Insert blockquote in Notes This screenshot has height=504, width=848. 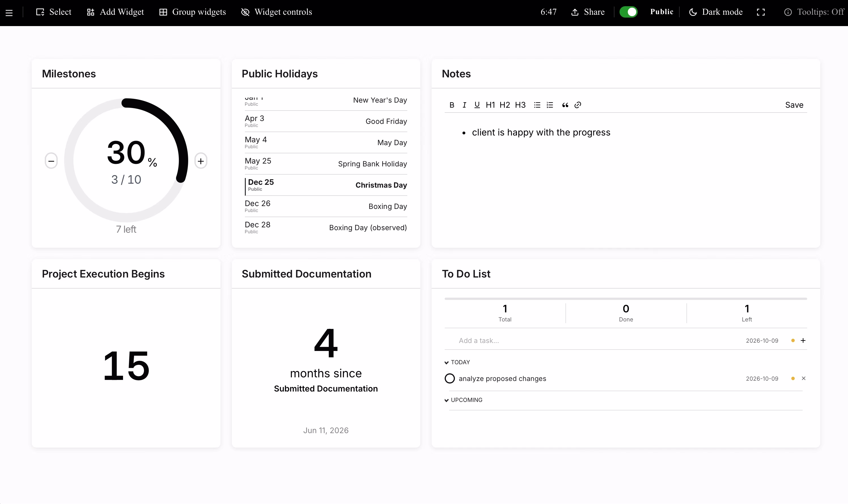[565, 105]
